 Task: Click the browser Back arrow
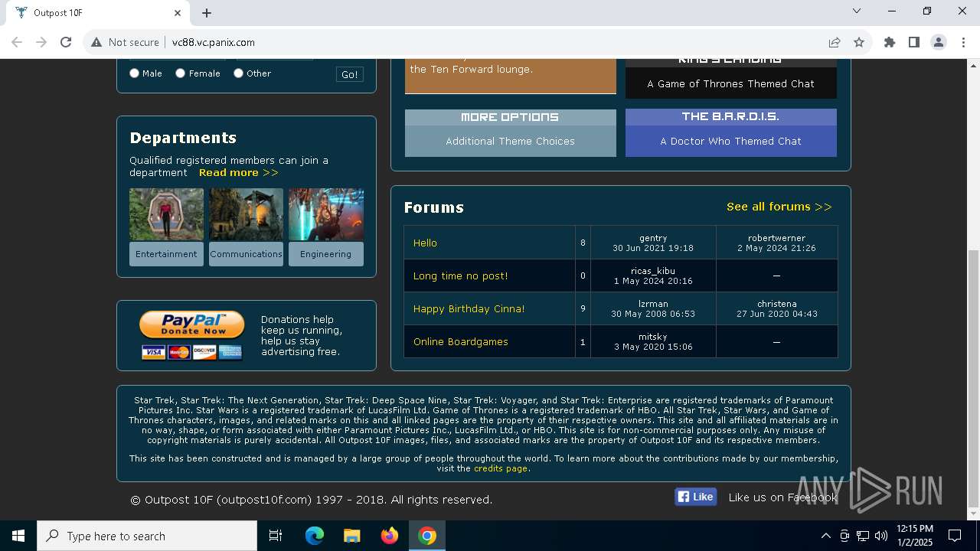[17, 42]
